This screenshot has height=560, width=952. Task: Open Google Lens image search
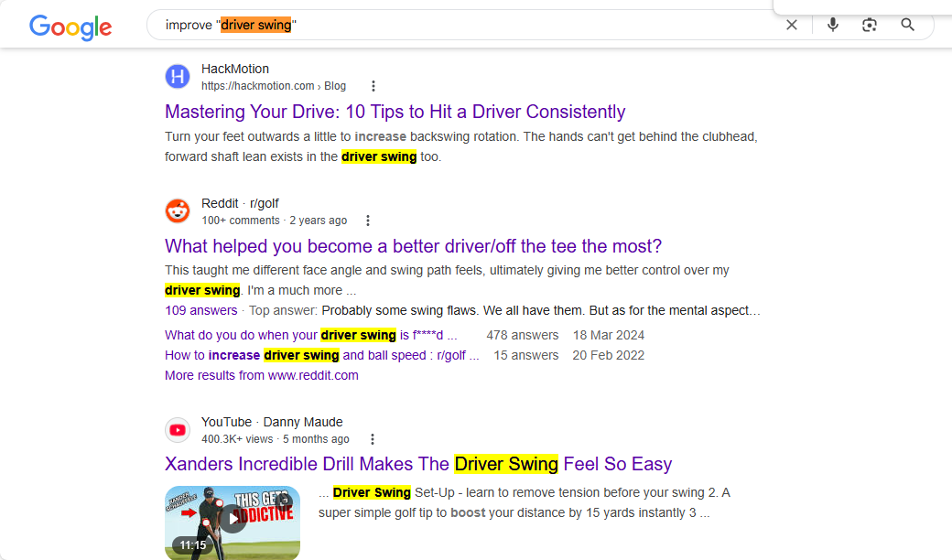point(870,25)
